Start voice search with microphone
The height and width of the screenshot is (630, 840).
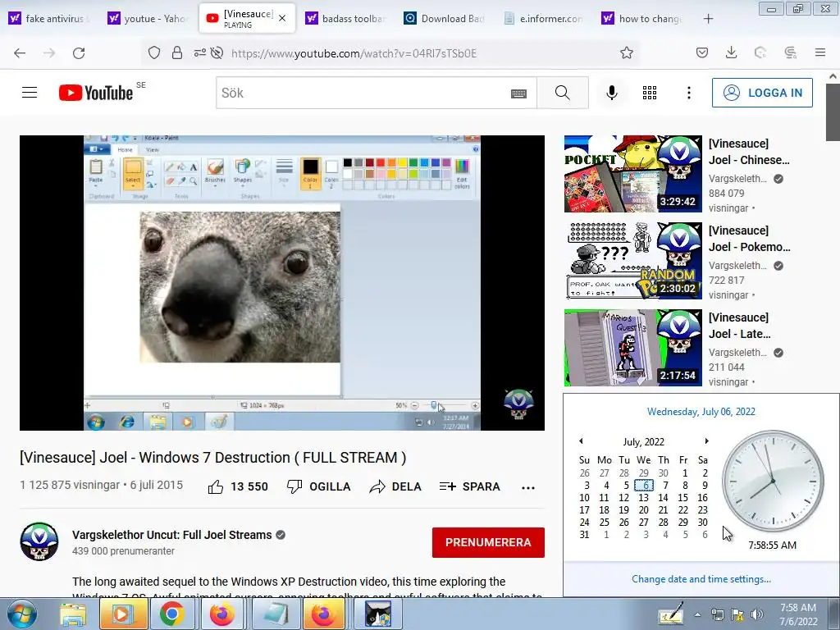coord(611,93)
